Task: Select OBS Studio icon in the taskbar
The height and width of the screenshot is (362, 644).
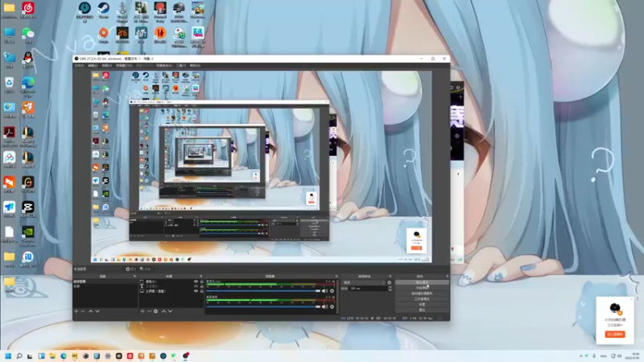Action: [x=185, y=356]
